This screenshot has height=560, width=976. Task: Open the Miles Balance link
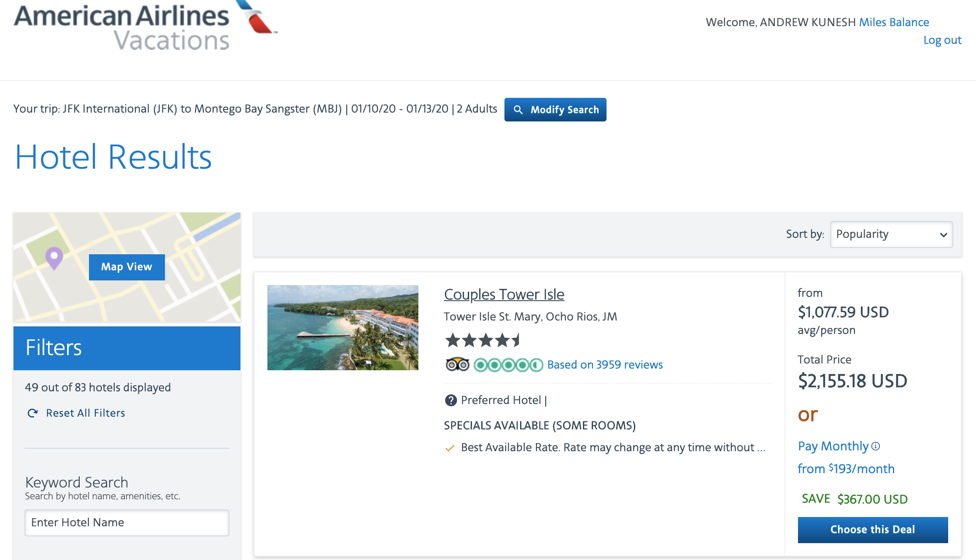894,22
